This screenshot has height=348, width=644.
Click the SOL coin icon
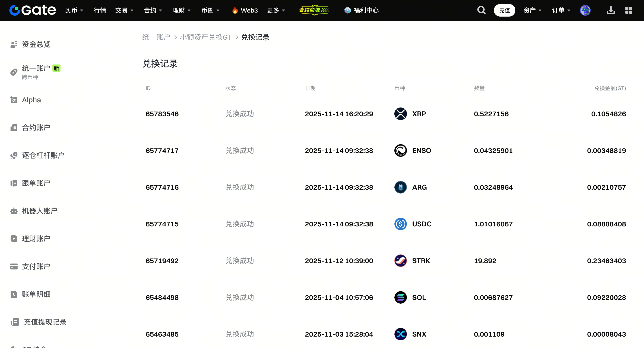(400, 297)
